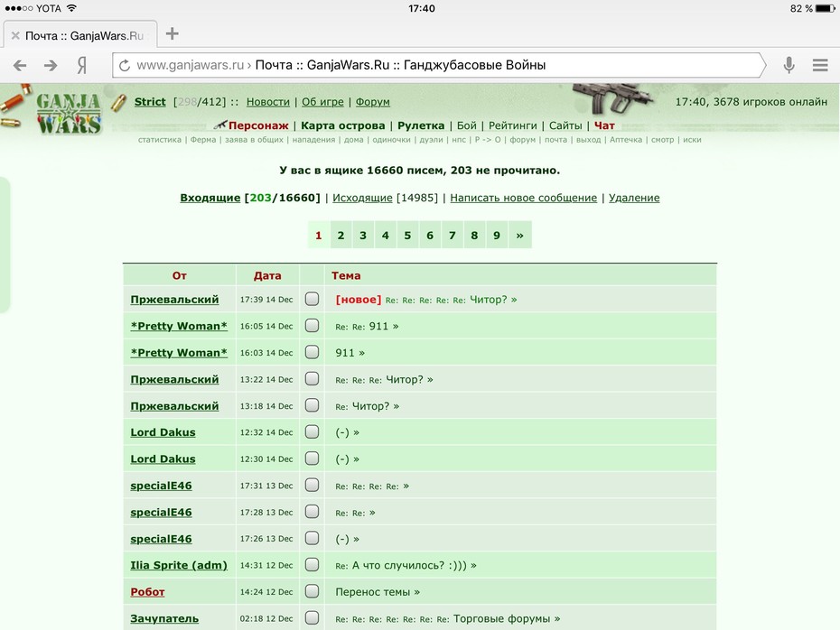
Task: Activate voice search microphone
Action: pyautogui.click(x=789, y=65)
